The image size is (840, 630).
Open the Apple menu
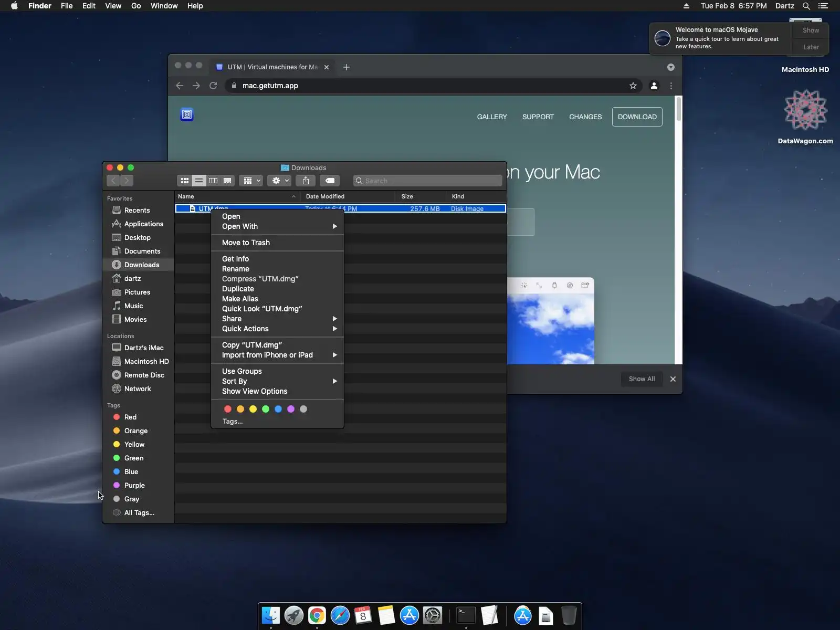[x=14, y=6]
